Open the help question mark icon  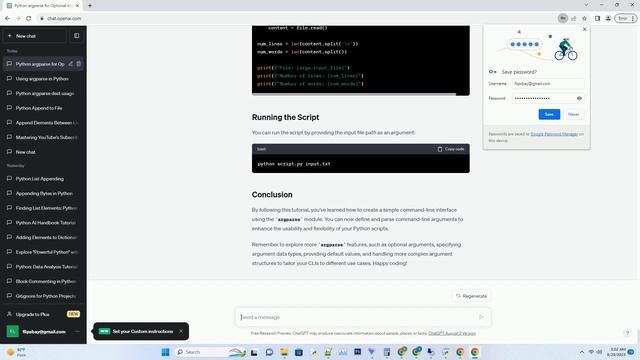pos(628,333)
